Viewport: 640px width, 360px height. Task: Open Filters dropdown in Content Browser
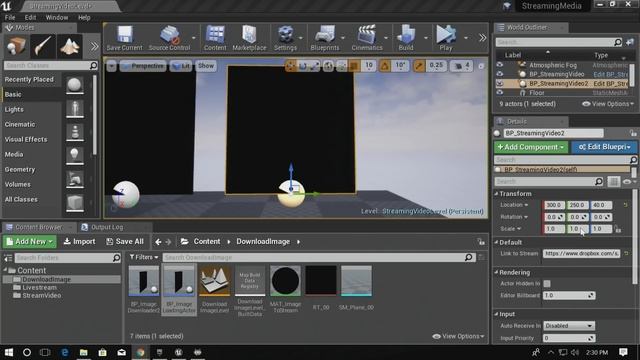144,257
